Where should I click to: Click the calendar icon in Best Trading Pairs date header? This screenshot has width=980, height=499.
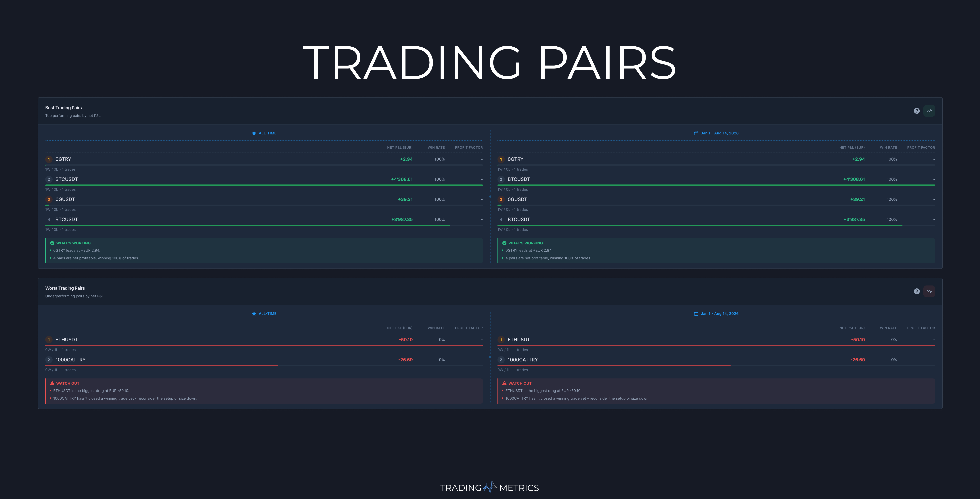click(x=696, y=133)
